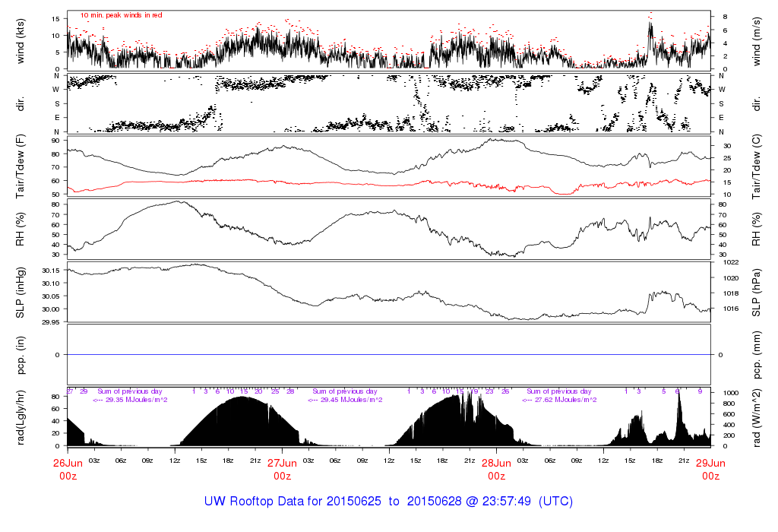Click the 27Jun 00z date label
The width and height of the screenshot is (778, 532).
283,469
